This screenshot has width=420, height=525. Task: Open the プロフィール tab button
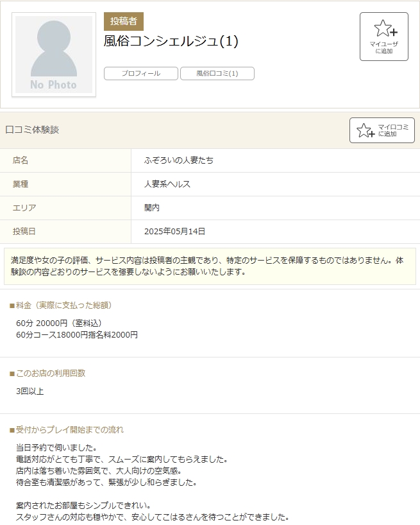point(141,74)
